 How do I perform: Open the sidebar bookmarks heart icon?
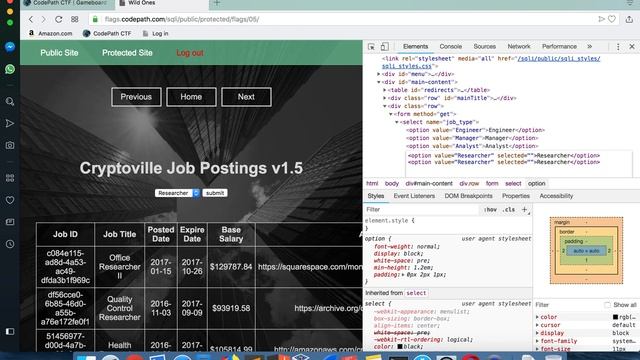pyautogui.click(x=10, y=200)
